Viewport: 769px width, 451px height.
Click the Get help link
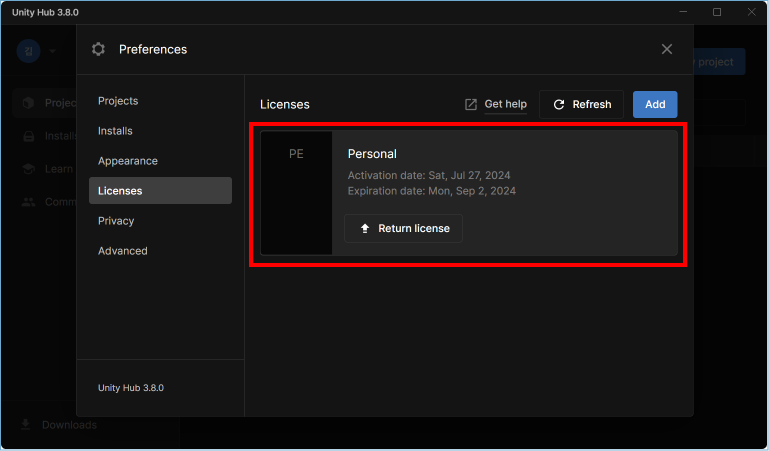click(x=505, y=104)
